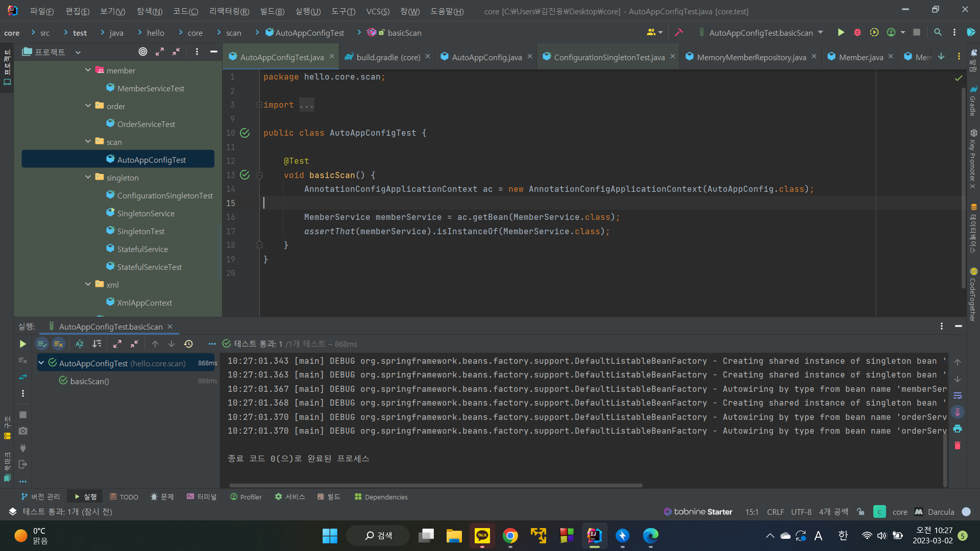Open Gradle tool window on right sidebar
The image size is (980, 551).
coord(973,102)
